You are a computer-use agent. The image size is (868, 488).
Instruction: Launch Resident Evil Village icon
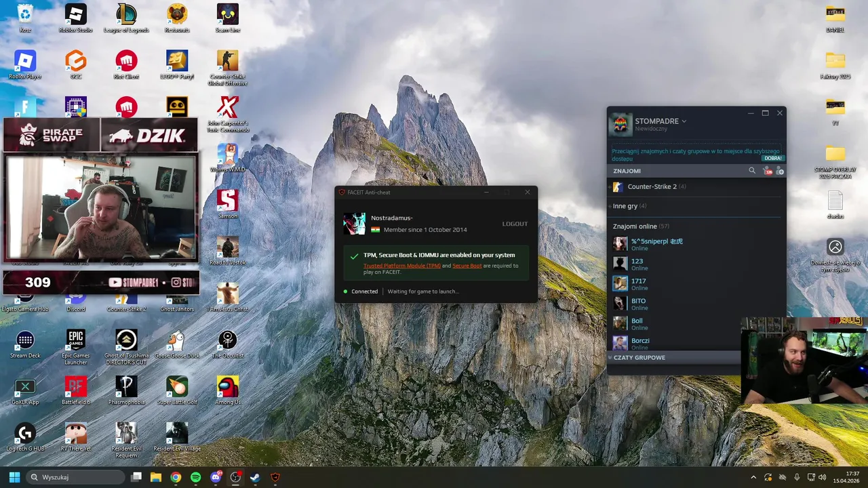pos(177,437)
